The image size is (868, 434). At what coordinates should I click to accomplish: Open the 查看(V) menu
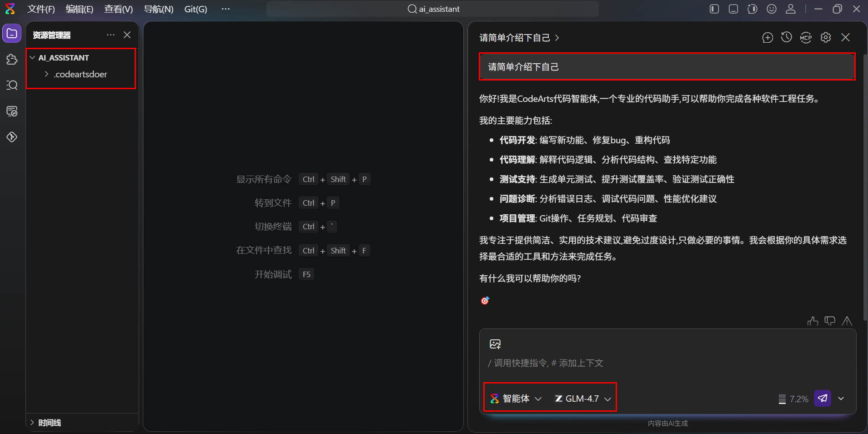119,9
